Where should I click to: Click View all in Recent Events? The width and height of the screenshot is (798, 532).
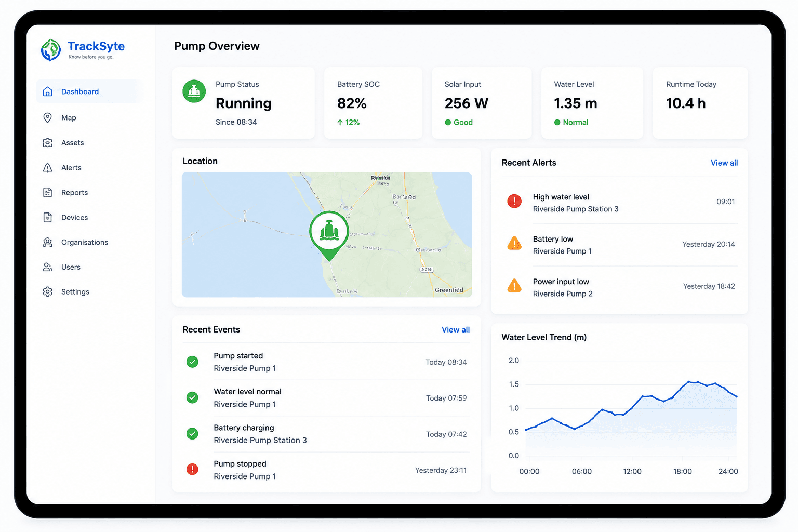click(x=456, y=329)
